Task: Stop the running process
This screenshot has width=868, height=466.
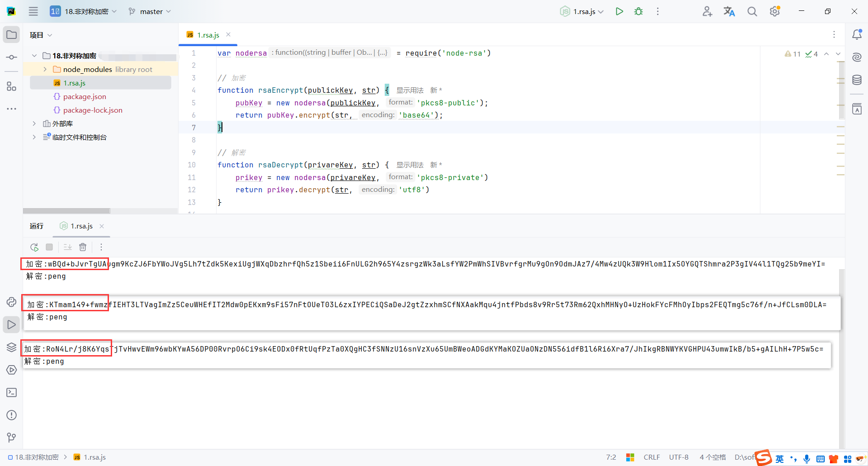Action: [x=49, y=247]
